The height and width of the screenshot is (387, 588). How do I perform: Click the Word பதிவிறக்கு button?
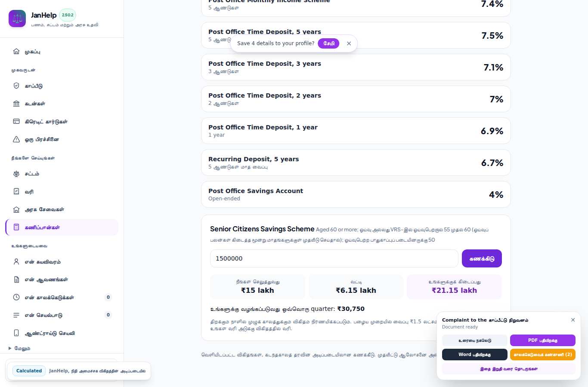point(475,354)
